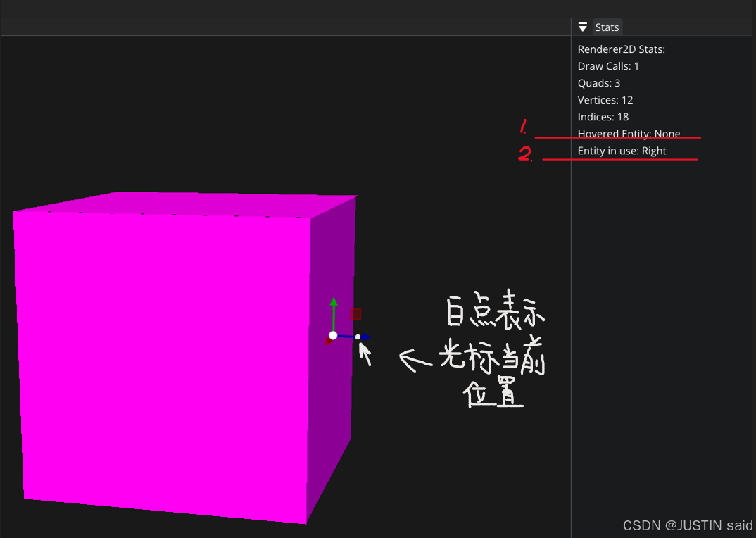Click the red X-axis gizmo arrow
756x538 pixels.
[x=328, y=342]
